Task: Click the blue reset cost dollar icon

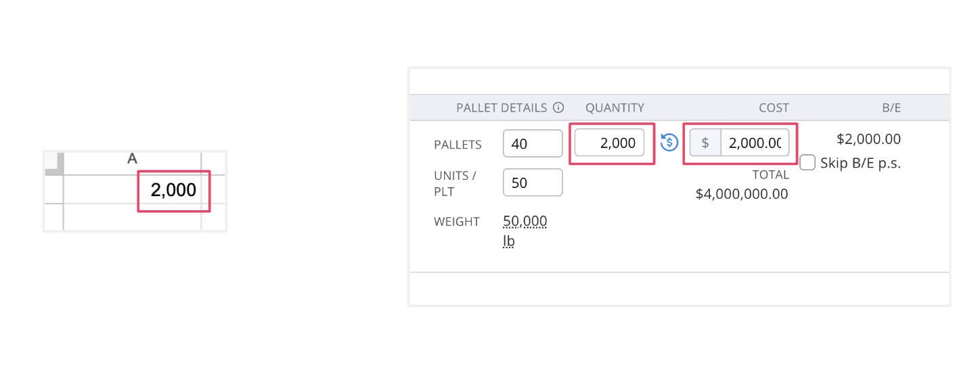Action: point(669,142)
